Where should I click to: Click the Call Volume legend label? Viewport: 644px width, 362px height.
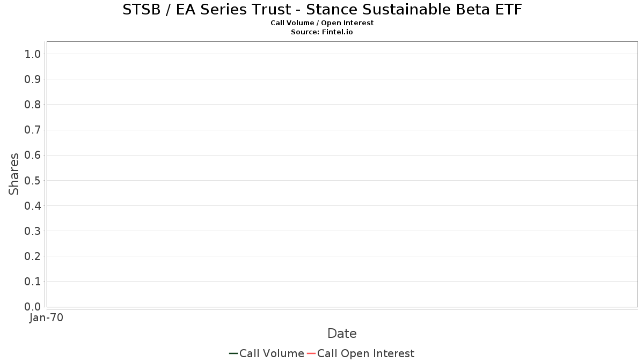[272, 353]
